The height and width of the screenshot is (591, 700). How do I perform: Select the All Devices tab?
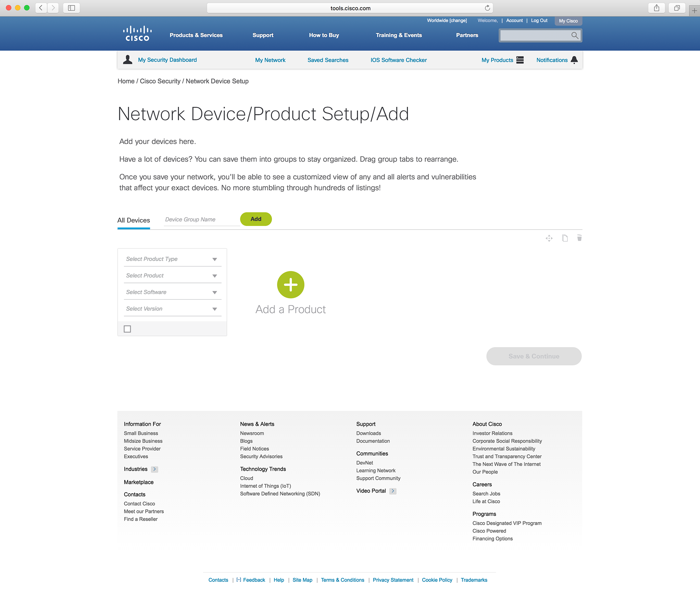tap(133, 220)
